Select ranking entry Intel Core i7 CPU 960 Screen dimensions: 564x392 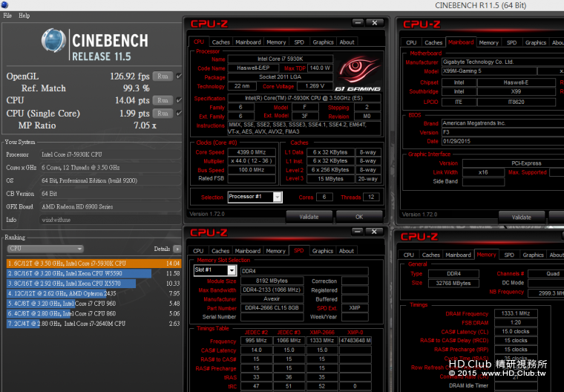(94, 304)
